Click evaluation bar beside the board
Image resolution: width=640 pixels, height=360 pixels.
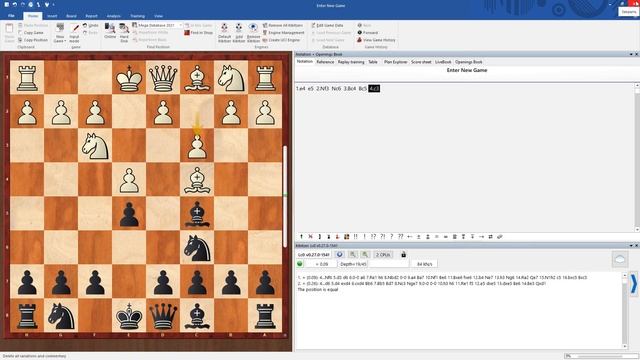coord(285,196)
